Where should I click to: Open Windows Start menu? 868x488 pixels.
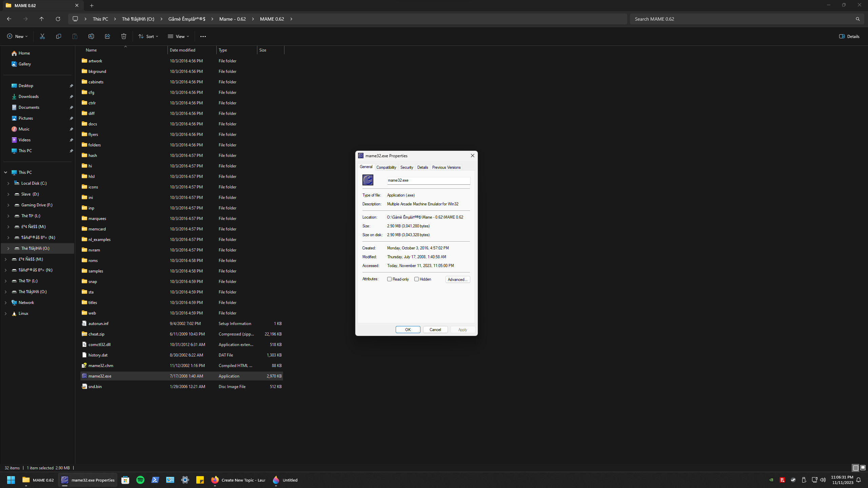(x=11, y=480)
